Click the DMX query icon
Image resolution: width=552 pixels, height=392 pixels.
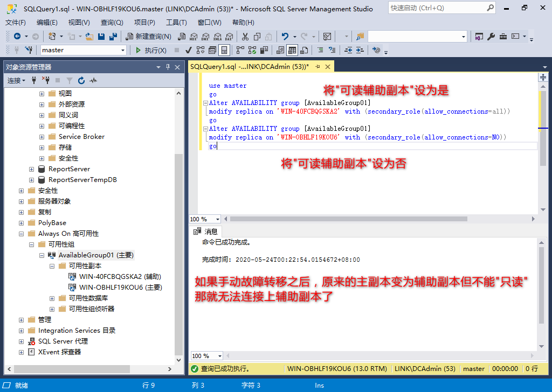[x=205, y=36]
